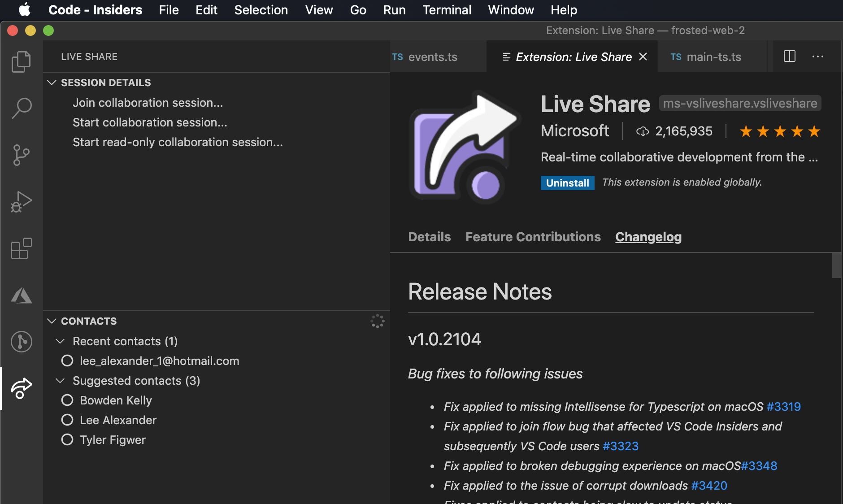The image size is (843, 504).
Task: Collapse the Recent contacts group
Action: click(x=61, y=341)
